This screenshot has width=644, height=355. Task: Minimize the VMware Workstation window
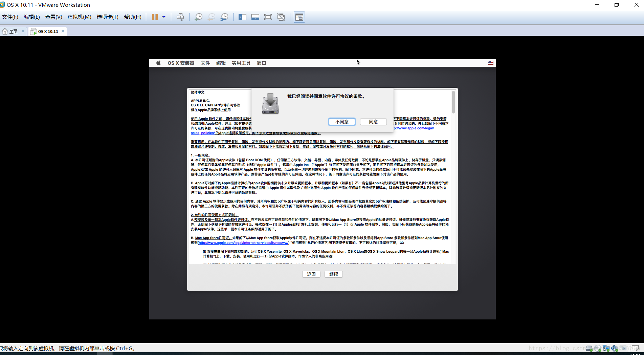point(597,5)
